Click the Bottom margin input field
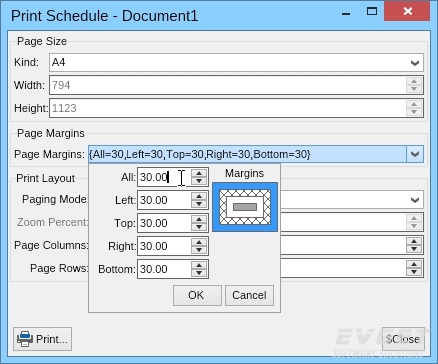This screenshot has width=438, height=364. tap(165, 269)
